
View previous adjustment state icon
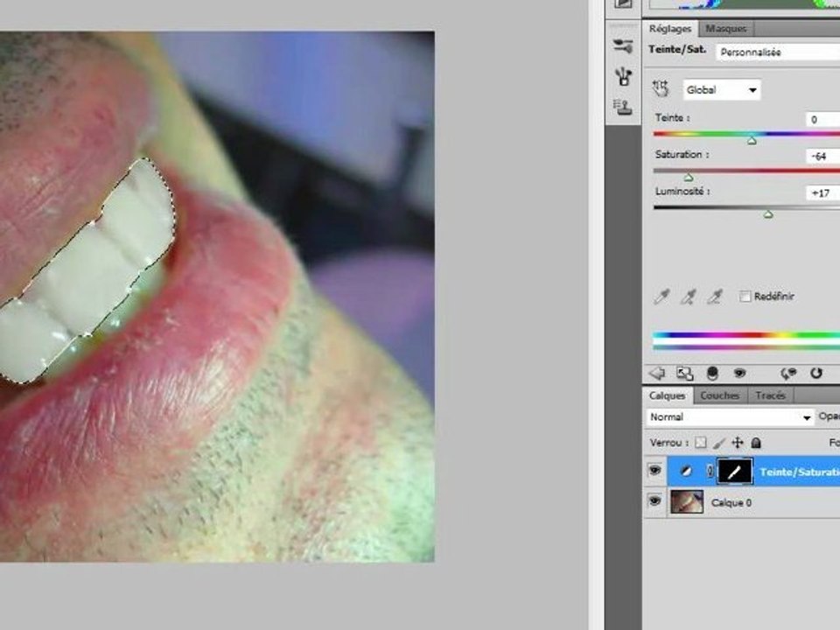tap(788, 373)
